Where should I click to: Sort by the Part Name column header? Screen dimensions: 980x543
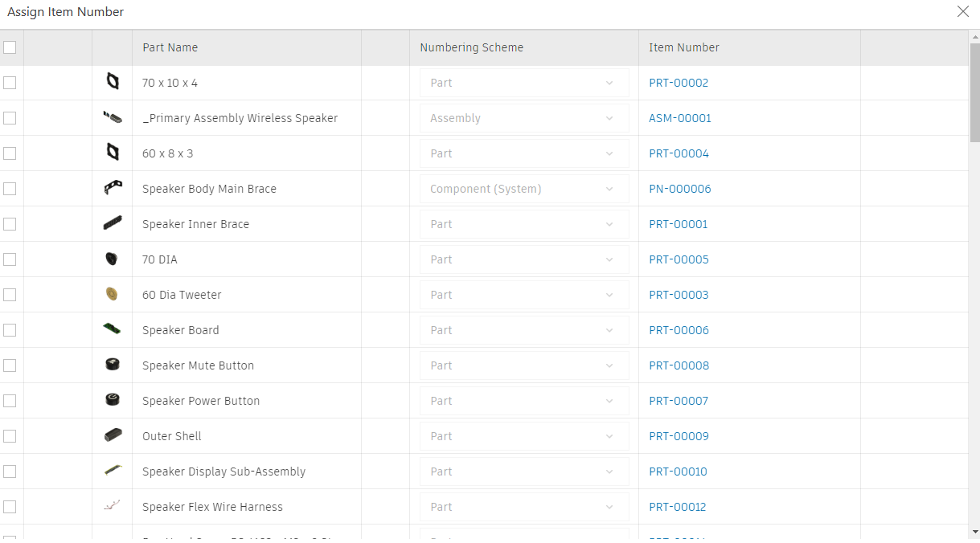pyautogui.click(x=170, y=47)
